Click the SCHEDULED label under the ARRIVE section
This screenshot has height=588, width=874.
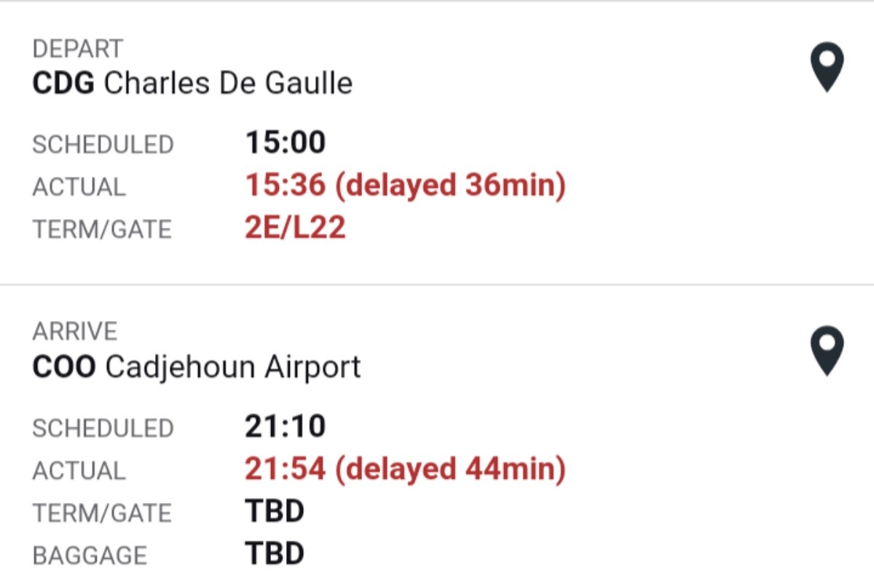pyautogui.click(x=103, y=428)
